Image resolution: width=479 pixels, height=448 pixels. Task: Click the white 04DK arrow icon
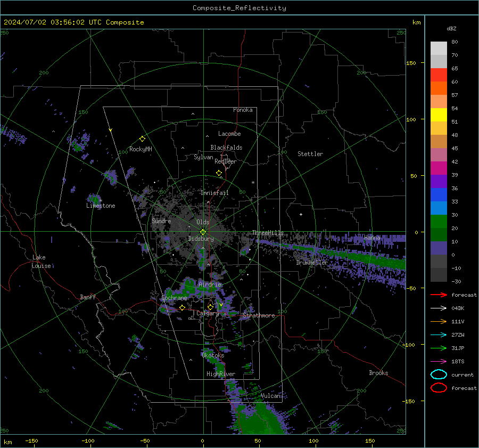tap(439, 308)
